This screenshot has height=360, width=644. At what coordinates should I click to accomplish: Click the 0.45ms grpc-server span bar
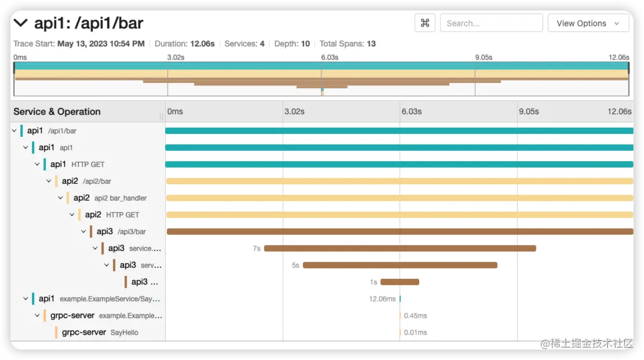point(400,315)
